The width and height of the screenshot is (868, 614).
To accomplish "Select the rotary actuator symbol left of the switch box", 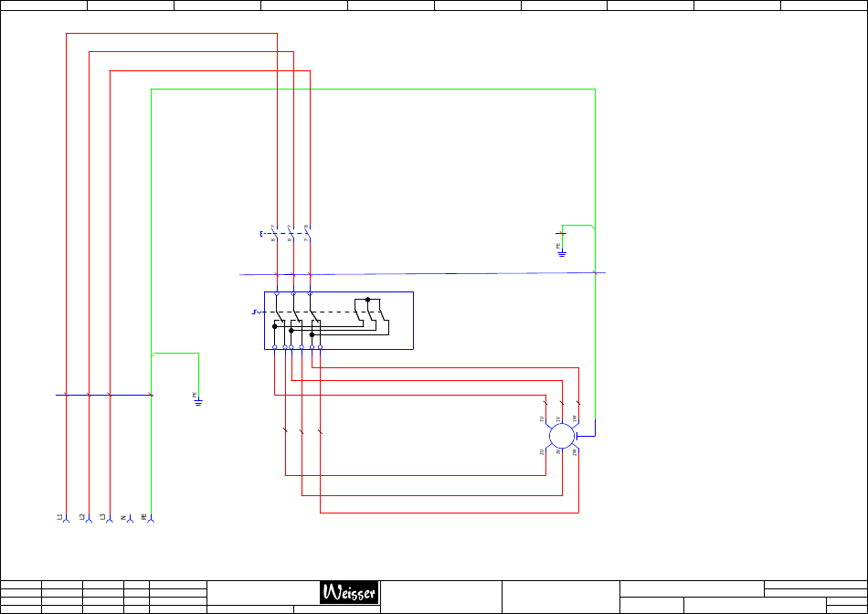I will [255, 312].
